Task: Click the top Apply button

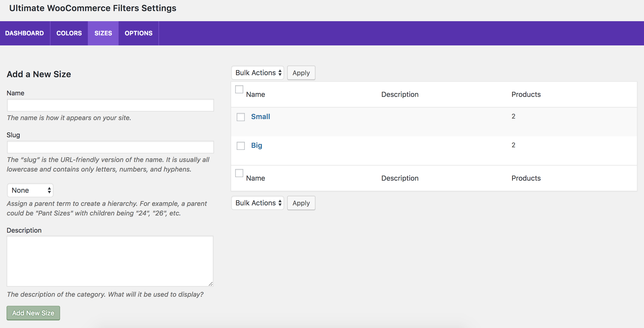Action: [301, 73]
